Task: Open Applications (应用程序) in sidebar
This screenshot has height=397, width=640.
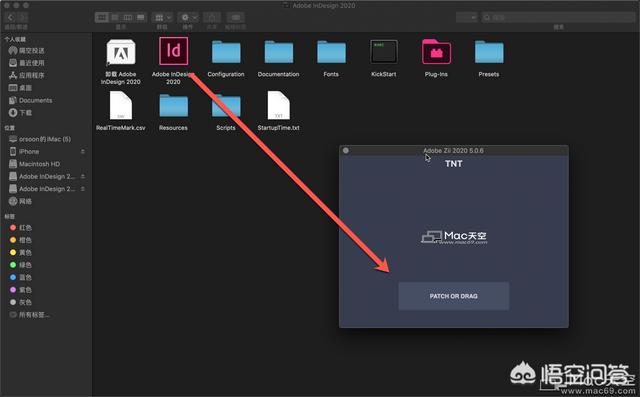Action: point(27,75)
